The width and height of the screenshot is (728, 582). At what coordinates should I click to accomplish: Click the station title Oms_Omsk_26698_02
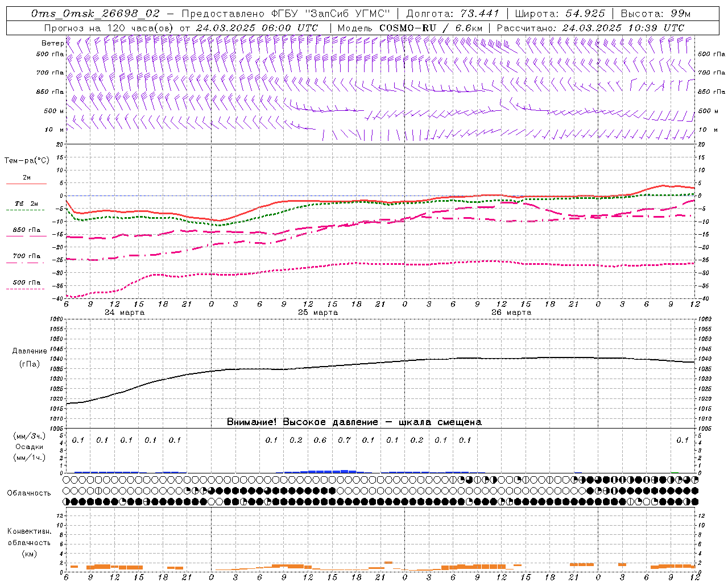(x=96, y=14)
